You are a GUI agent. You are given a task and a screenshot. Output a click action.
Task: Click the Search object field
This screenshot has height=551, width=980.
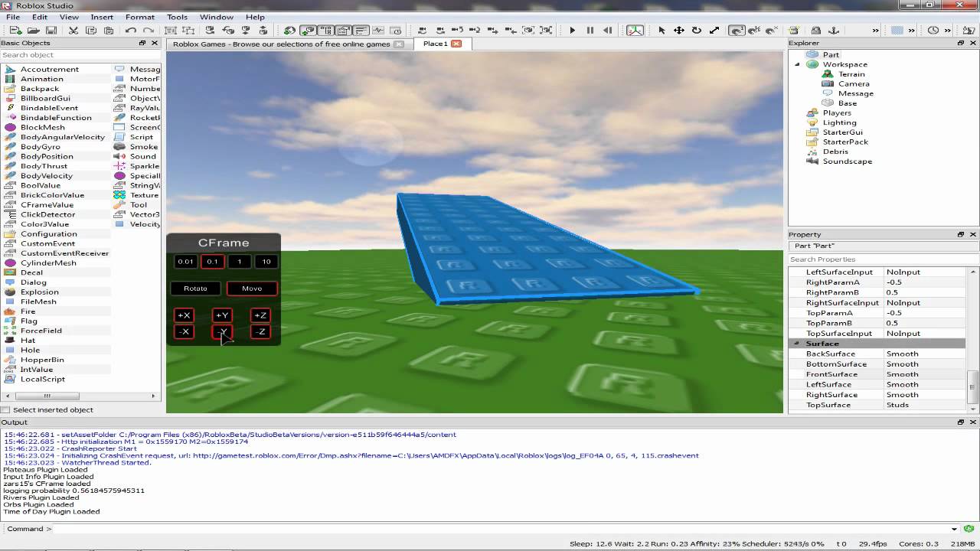click(x=80, y=55)
